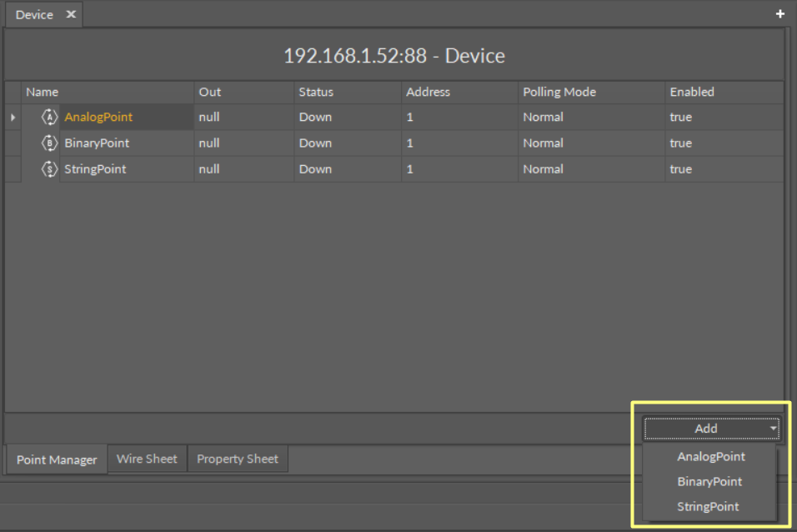Expand the AnalogPoint row arrow
Viewport: 797px width, 532px height.
click(13, 118)
